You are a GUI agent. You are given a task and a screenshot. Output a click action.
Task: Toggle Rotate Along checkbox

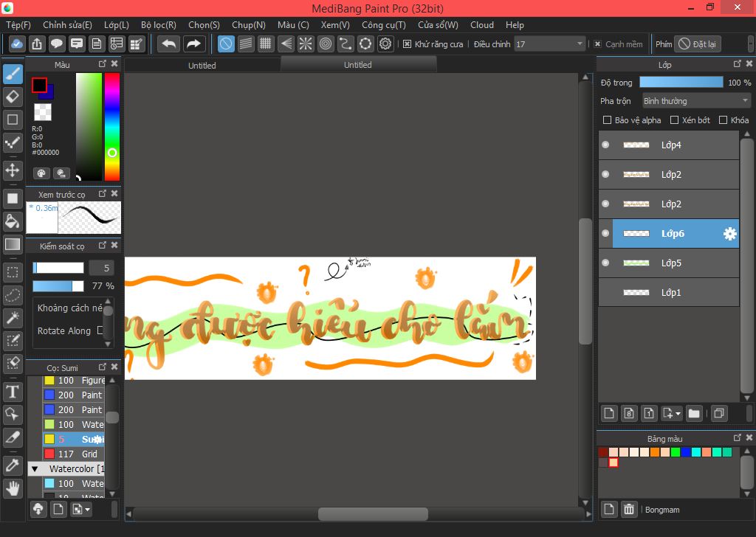[x=100, y=330]
